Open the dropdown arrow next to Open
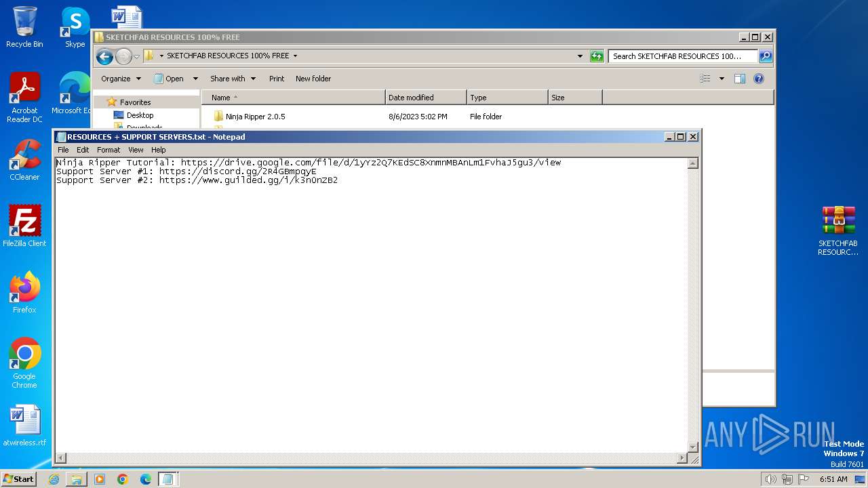Viewport: 868px width, 488px height. pyautogui.click(x=195, y=79)
